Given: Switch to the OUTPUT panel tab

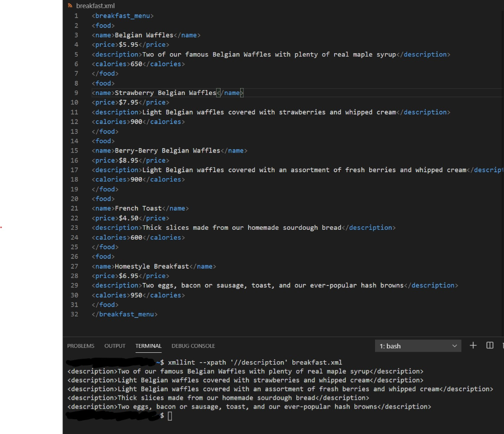Looking at the screenshot, I should click(x=115, y=345).
